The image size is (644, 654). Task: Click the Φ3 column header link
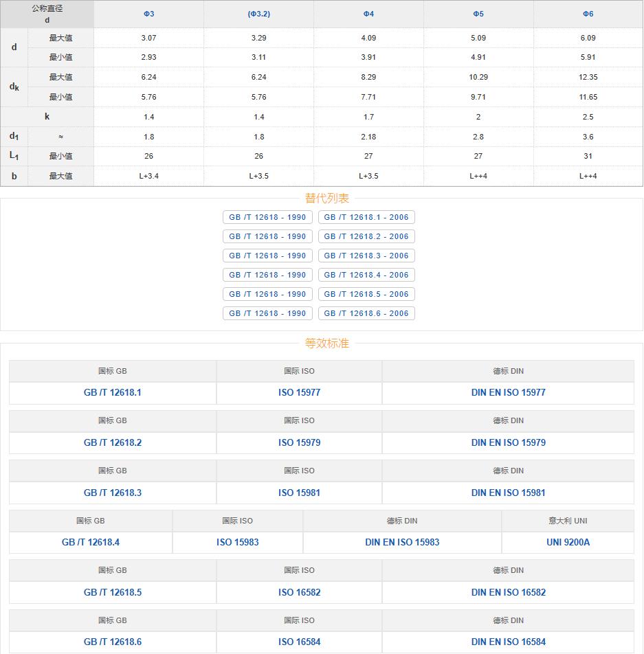148,14
